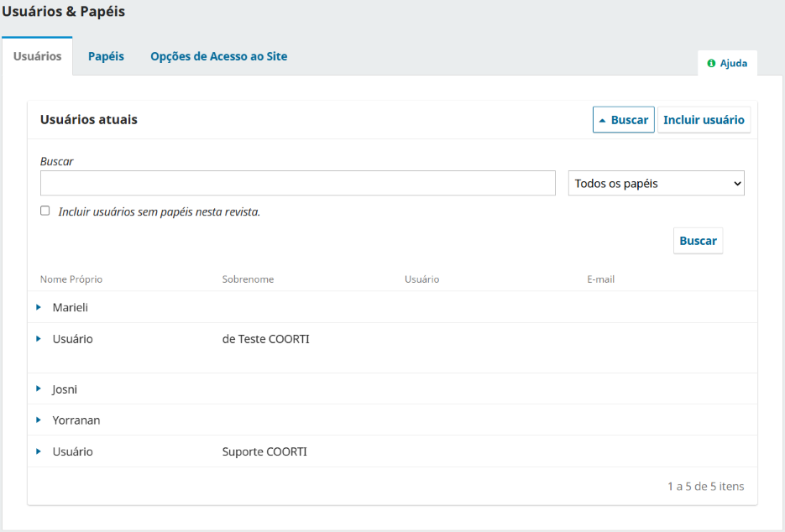Click the Nome Próprio column header
785x532 pixels.
tap(71, 279)
